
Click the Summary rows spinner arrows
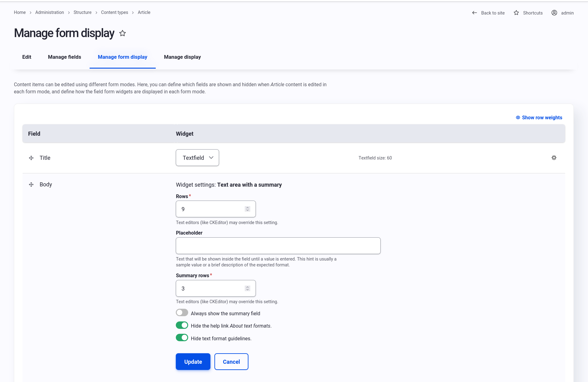(x=247, y=288)
